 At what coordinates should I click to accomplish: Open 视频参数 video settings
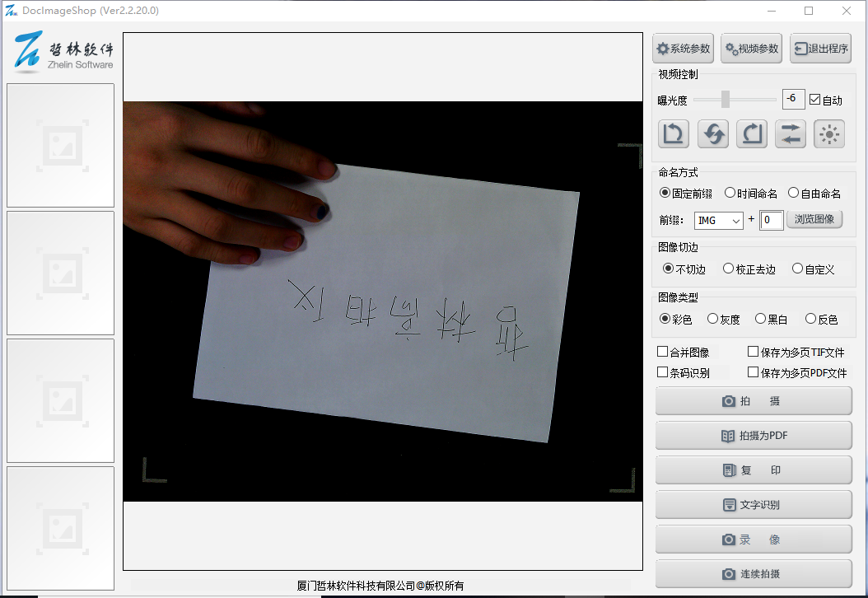pyautogui.click(x=751, y=49)
